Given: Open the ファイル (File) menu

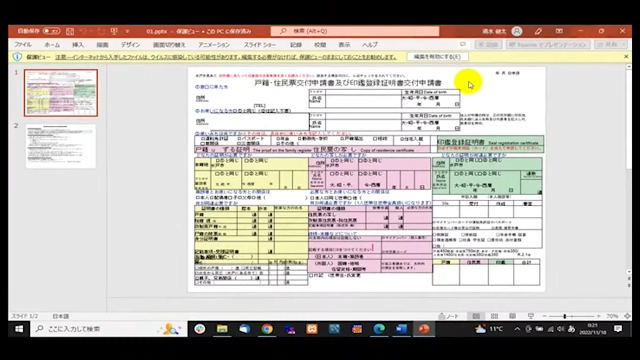Looking at the screenshot, I should coord(23,44).
